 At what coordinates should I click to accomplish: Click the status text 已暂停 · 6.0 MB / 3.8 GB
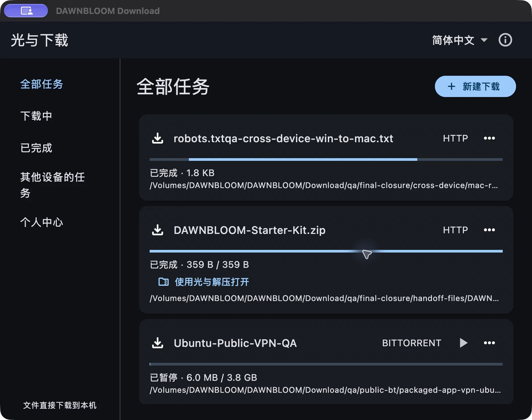point(203,377)
